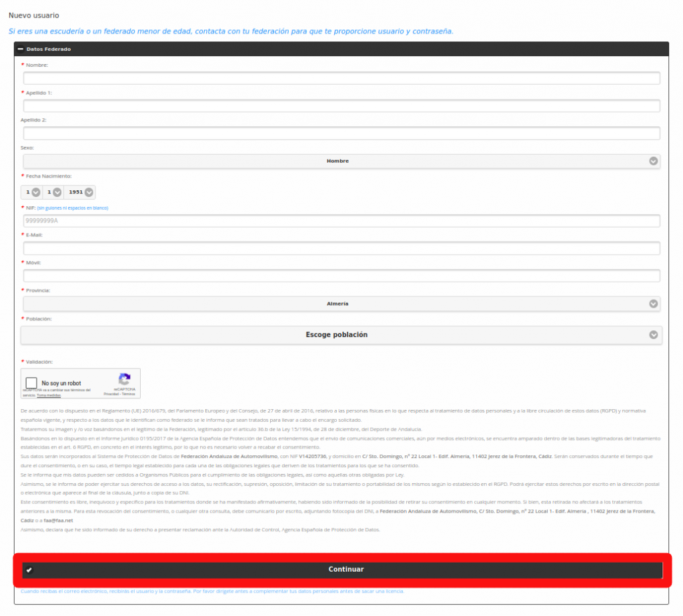Open the birth day dropdown
The width and height of the screenshot is (683, 616).
(31, 192)
